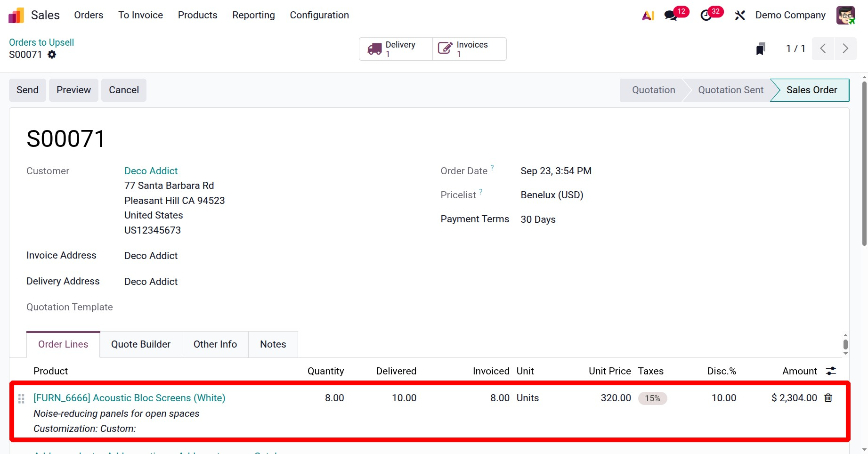The image size is (868, 454).
Task: Switch to the Other Info tab
Action: (x=215, y=344)
